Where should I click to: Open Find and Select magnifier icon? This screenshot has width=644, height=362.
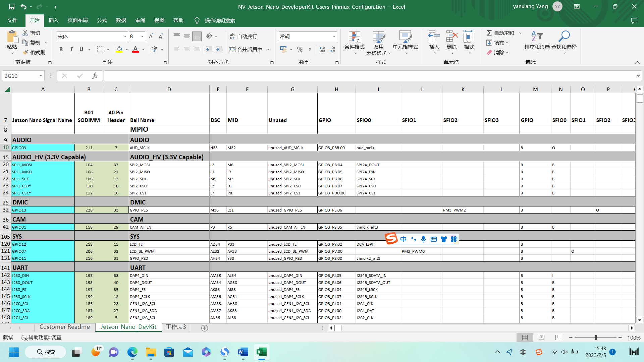[564, 36]
